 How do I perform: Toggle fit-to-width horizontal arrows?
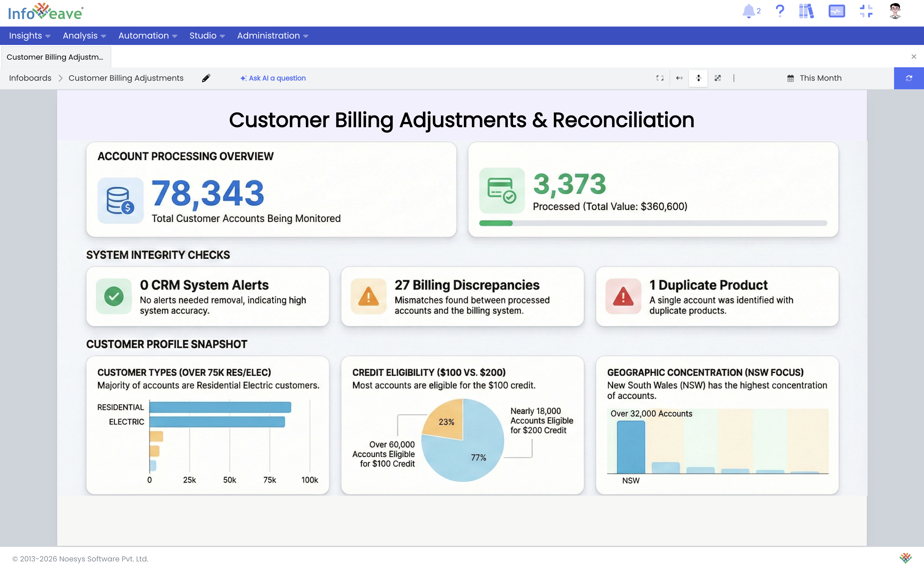[679, 78]
